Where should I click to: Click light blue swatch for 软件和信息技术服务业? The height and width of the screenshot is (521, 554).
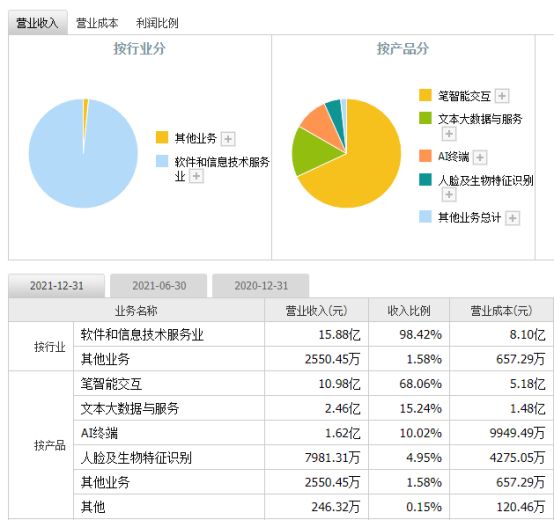[x=162, y=161]
